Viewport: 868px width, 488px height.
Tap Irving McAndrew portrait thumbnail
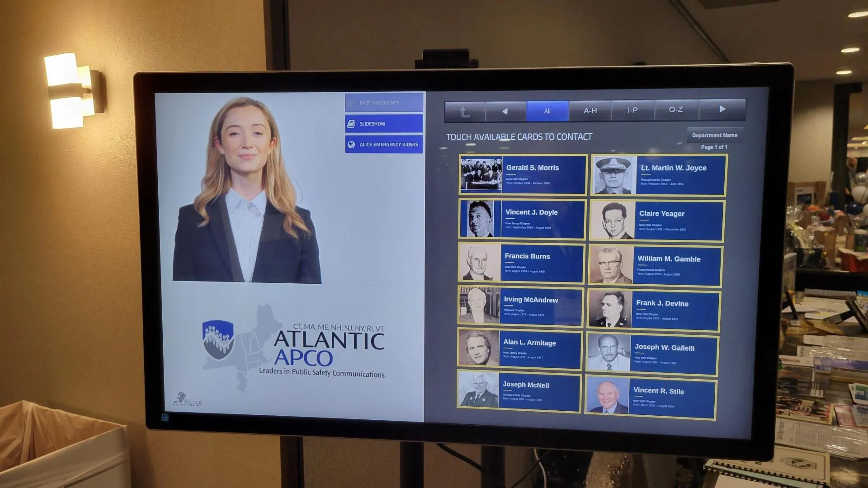479,305
